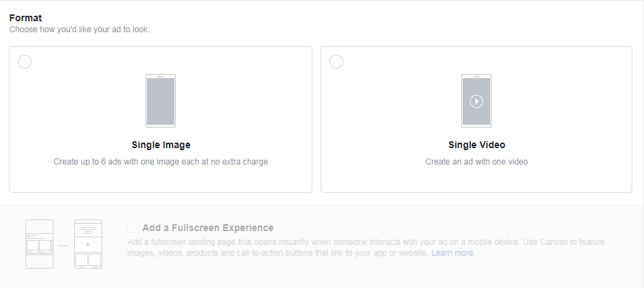The height and width of the screenshot is (288, 644).
Task: Click the "Create an ad with one video" text
Action: (476, 162)
